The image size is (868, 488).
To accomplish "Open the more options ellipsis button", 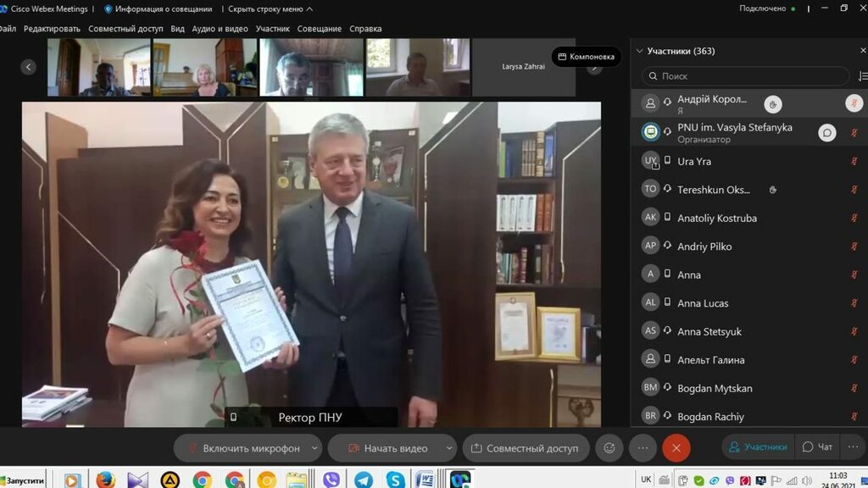I will coord(643,448).
